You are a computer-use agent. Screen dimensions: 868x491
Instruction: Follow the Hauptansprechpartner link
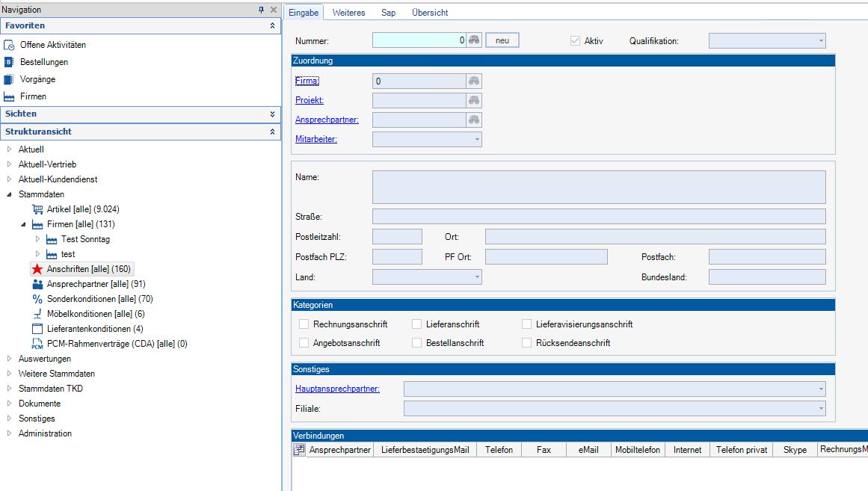tap(337, 389)
